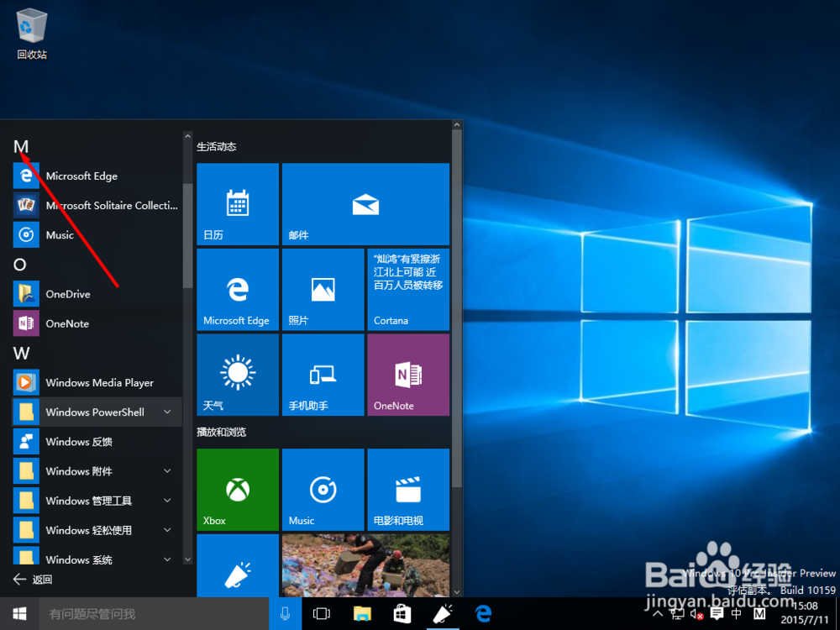Open the Cortana news tile
Screen dimensions: 840x630
(x=408, y=289)
